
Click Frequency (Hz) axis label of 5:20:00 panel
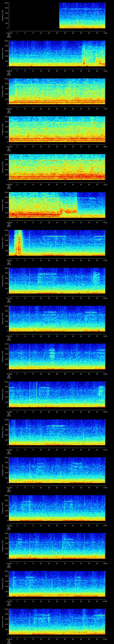click(3, 621)
